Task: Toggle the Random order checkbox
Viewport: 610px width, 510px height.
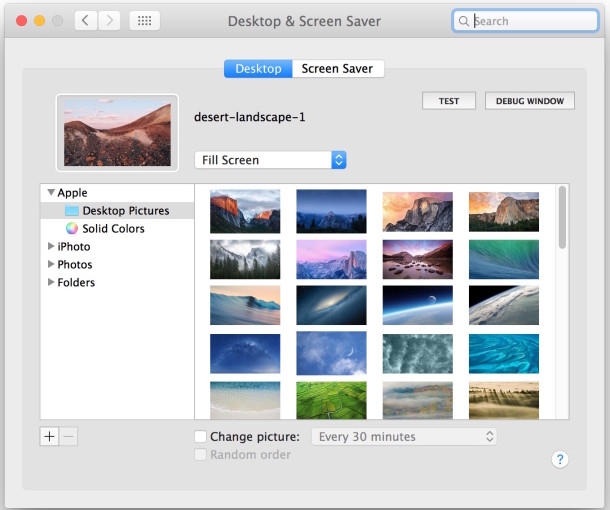Action: (x=200, y=454)
